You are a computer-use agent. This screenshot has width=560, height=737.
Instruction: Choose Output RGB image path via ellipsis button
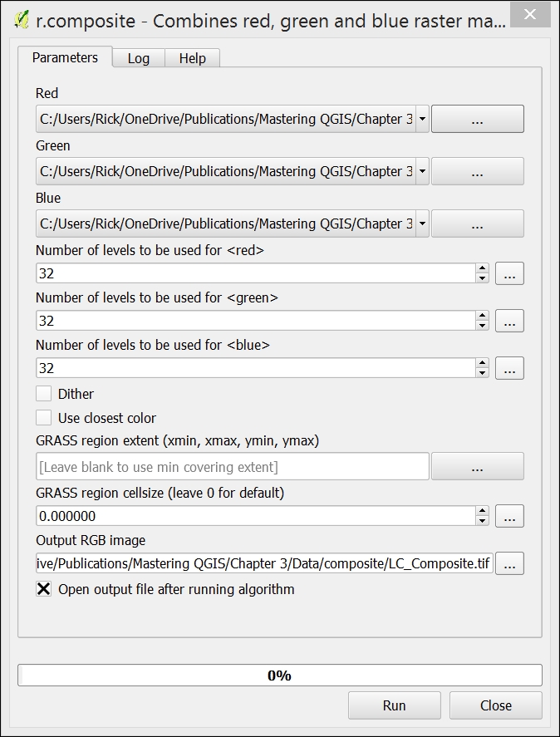coord(509,563)
